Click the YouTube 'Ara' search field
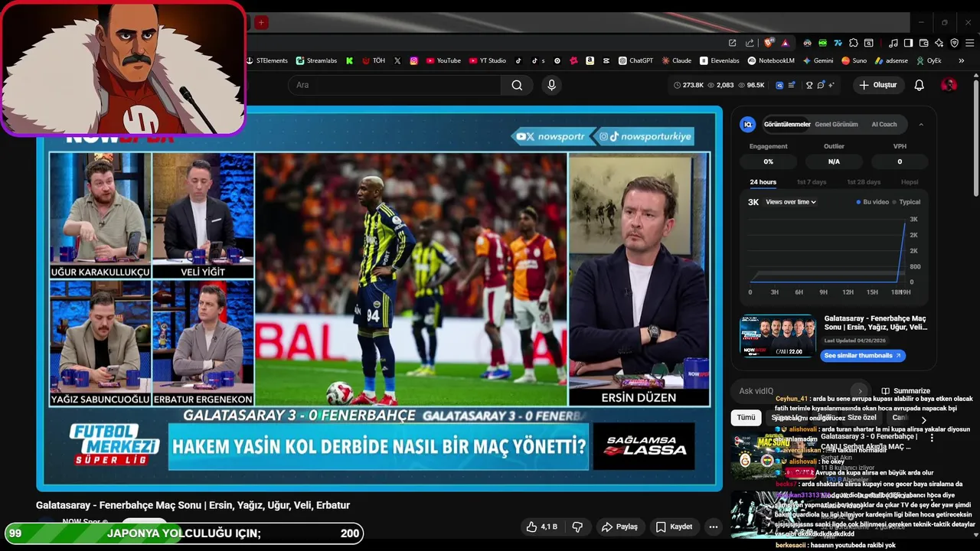Image resolution: width=980 pixels, height=551 pixels. point(394,85)
